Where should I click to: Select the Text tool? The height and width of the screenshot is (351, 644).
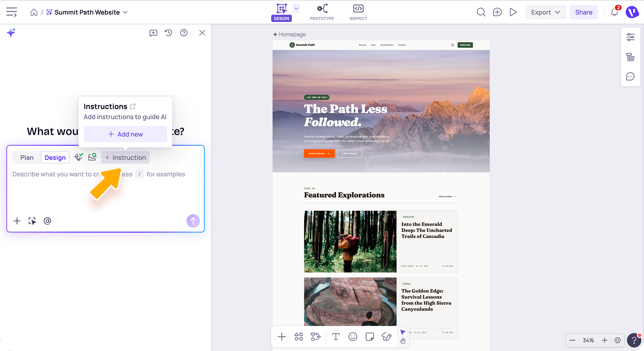(336, 337)
